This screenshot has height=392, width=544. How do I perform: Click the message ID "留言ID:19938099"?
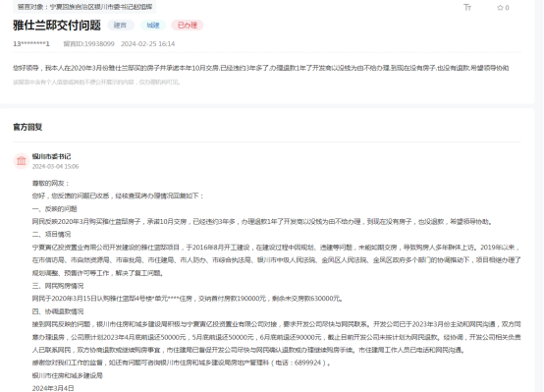tap(88, 44)
